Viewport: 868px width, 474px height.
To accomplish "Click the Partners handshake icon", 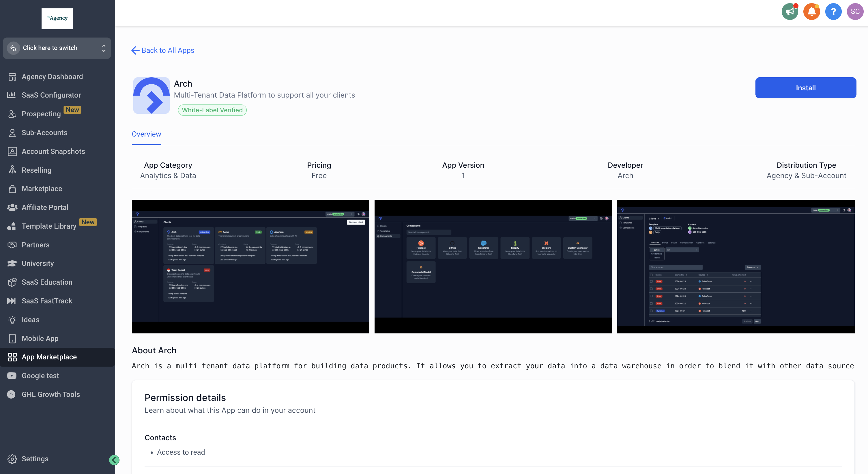I will 12,245.
